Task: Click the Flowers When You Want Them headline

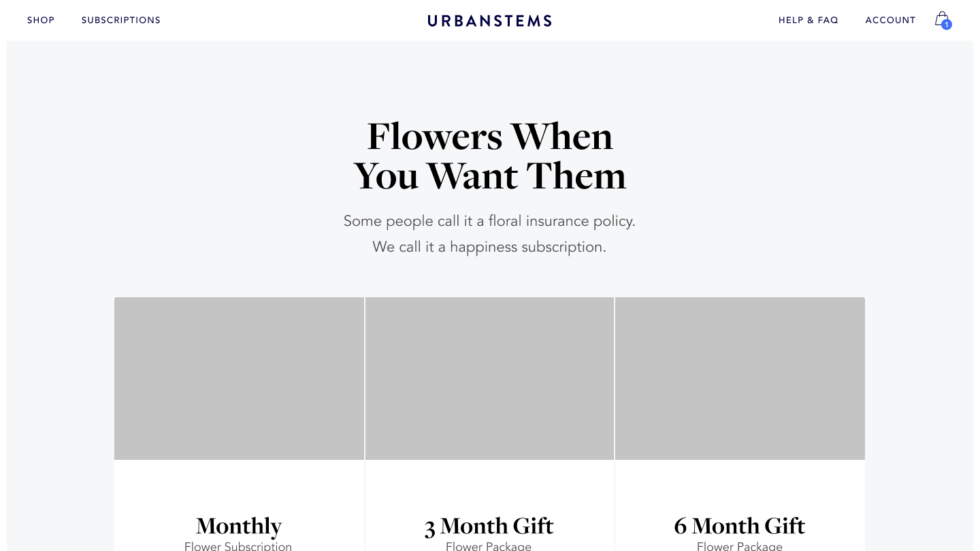Action: (490, 156)
